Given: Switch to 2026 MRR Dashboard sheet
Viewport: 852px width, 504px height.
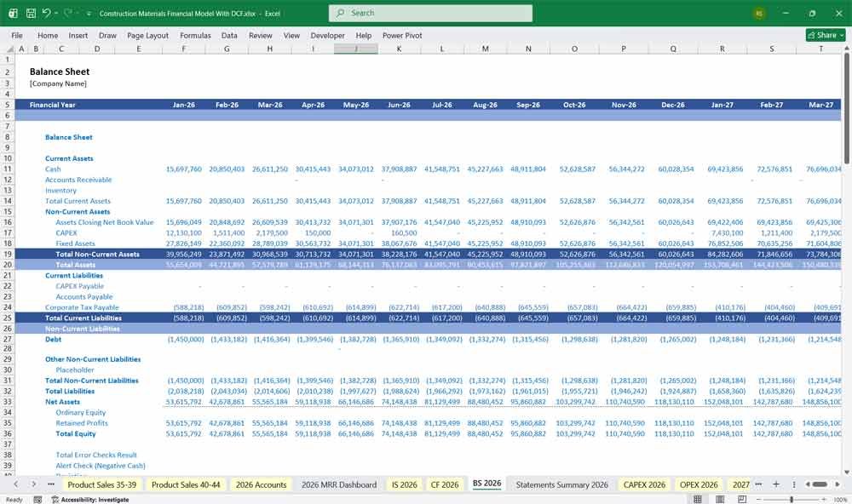Looking at the screenshot, I should click(339, 484).
